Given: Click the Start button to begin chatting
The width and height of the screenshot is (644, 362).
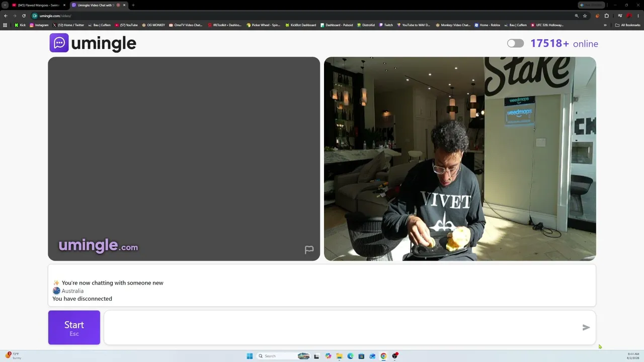Looking at the screenshot, I should coord(74,327).
